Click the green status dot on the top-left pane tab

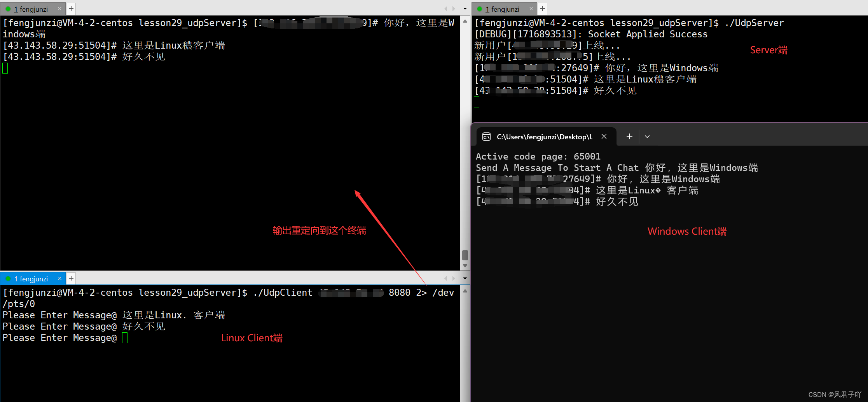(8, 9)
